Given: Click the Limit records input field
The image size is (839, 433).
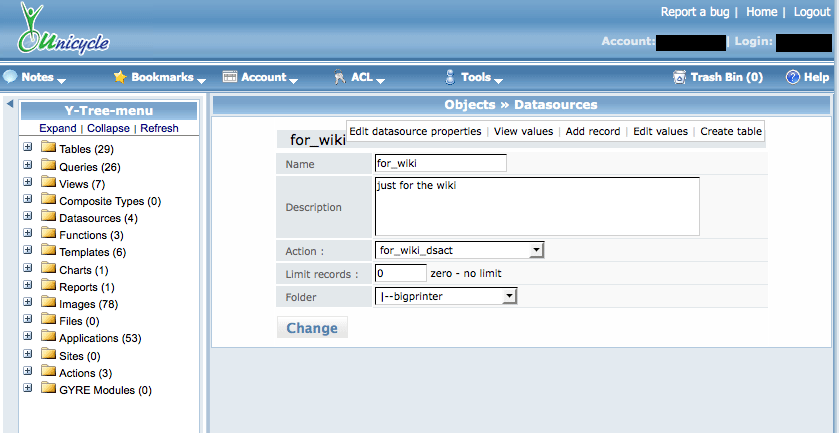Looking at the screenshot, I should coord(401,273).
